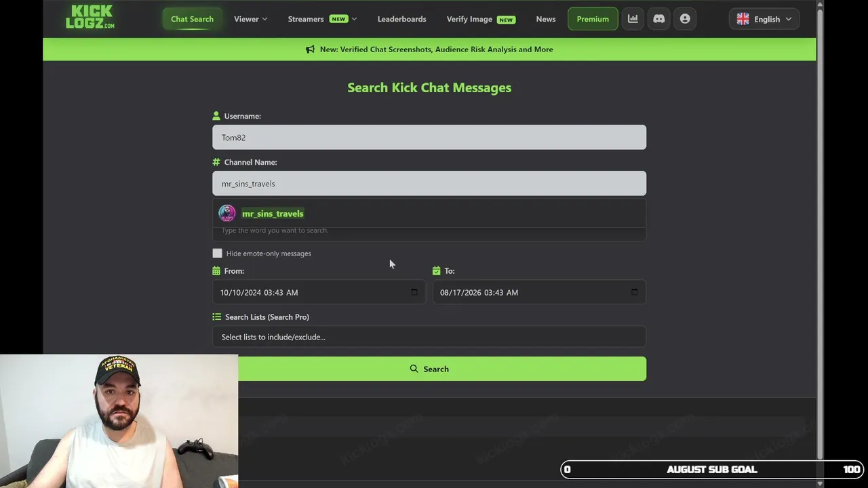This screenshot has width=868, height=488.
Task: Open the Discord icon link
Action: pyautogui.click(x=659, y=19)
